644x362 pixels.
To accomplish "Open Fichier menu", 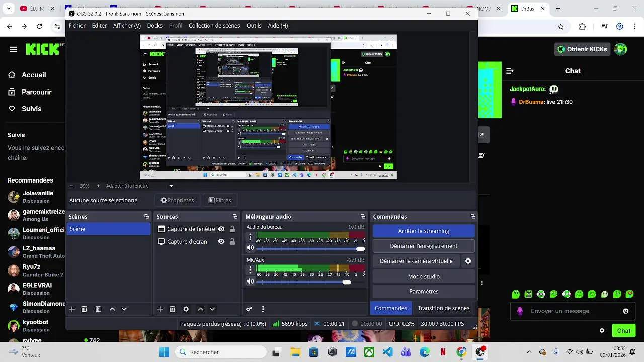I will (x=77, y=26).
